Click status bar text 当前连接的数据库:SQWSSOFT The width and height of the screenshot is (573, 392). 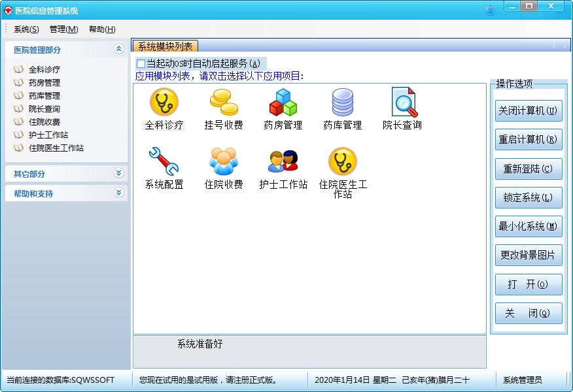point(60,380)
